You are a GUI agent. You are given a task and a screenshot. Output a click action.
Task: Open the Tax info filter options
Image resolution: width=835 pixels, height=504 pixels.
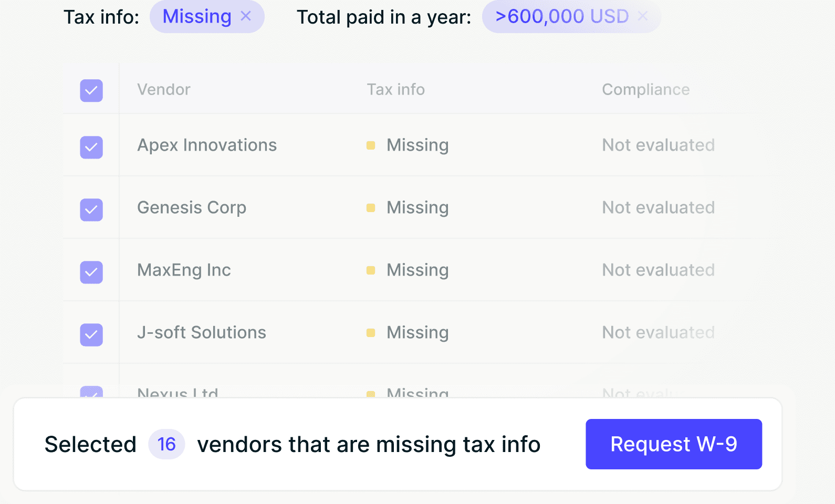click(x=196, y=16)
